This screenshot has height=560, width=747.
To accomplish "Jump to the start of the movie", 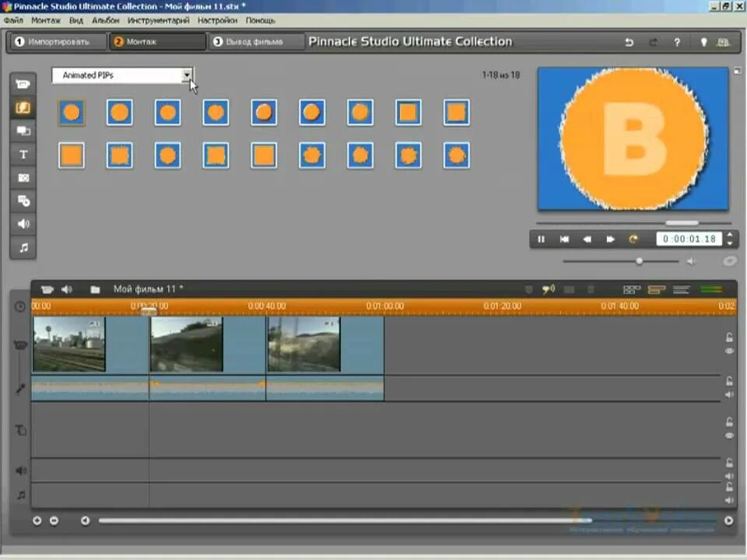I will pos(564,239).
